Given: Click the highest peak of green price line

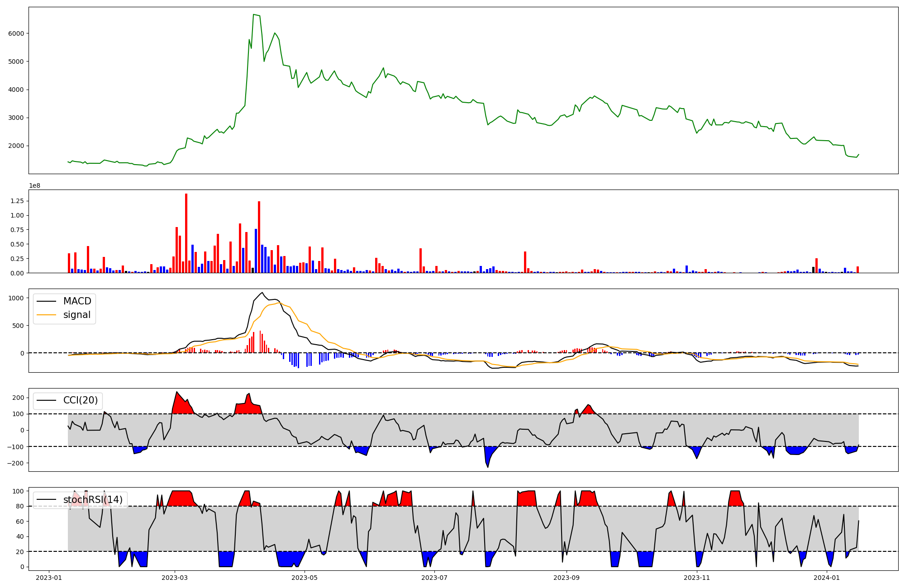Looking at the screenshot, I should [x=254, y=15].
